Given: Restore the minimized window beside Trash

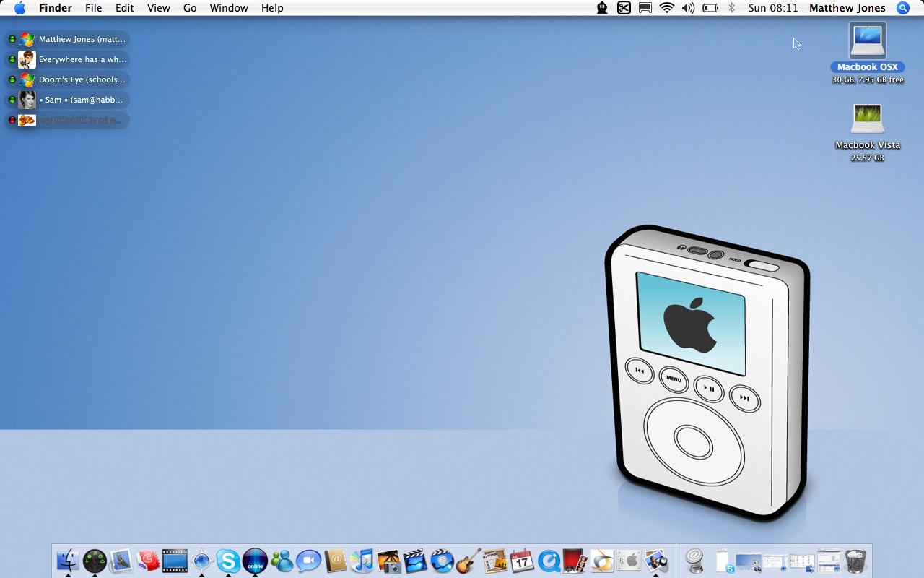Looking at the screenshot, I should [829, 561].
